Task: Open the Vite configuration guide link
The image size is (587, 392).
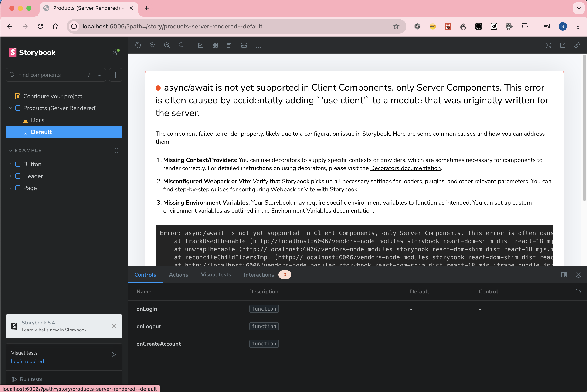Action: 309,189
